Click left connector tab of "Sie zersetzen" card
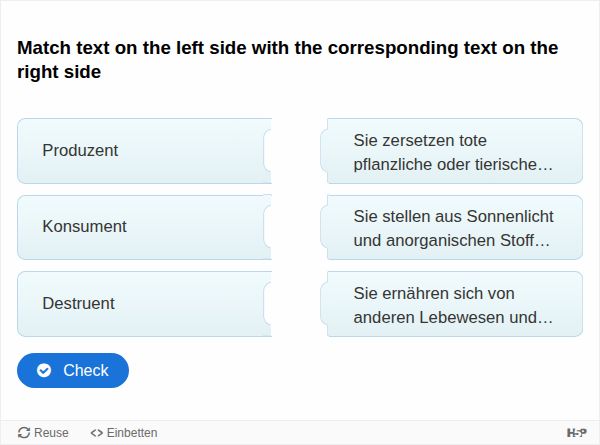The height and width of the screenshot is (445, 600). coord(325,151)
